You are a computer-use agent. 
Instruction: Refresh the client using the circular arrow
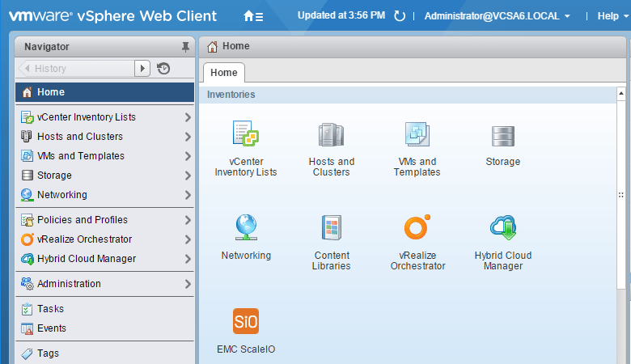coord(399,16)
